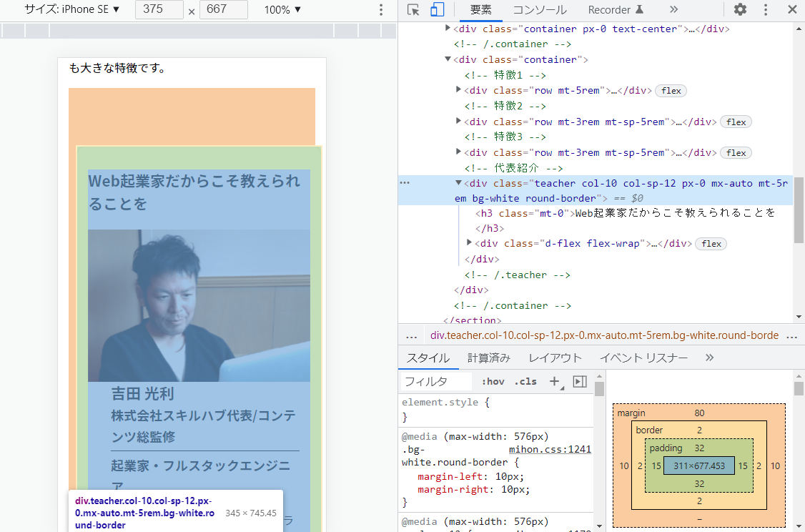
Task: Toggle the :hov element state panel
Action: [493, 382]
